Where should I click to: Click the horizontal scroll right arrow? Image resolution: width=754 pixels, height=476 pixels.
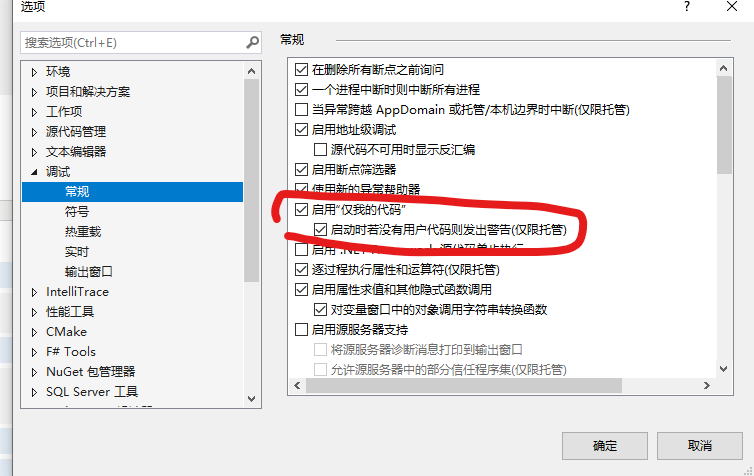(x=706, y=386)
